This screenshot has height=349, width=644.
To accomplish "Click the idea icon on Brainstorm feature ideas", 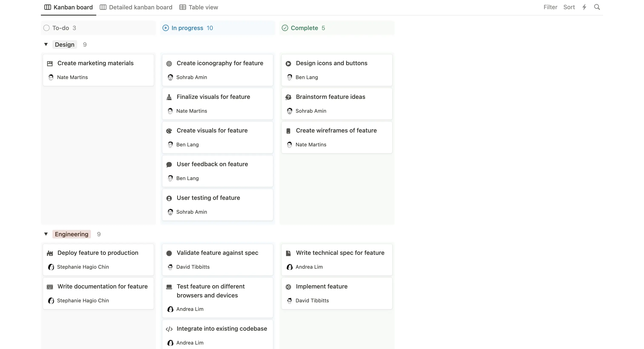I will [289, 97].
